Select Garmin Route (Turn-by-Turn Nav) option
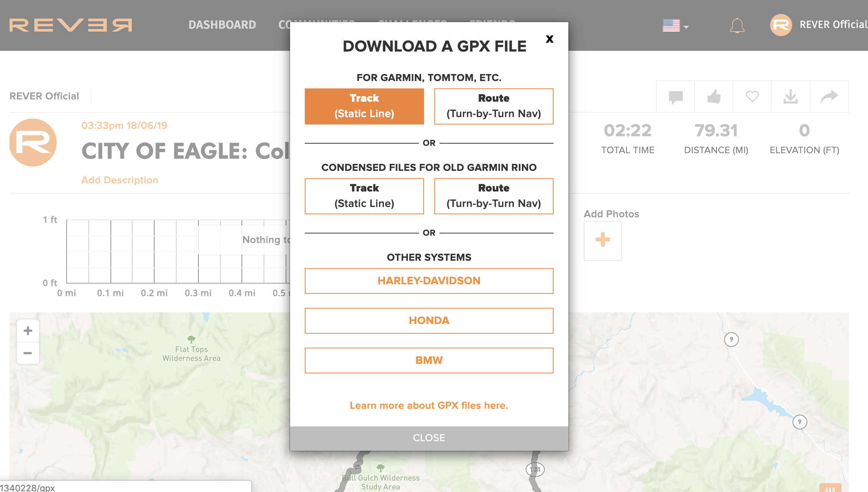Viewport: 868px width, 492px height. [x=494, y=106]
